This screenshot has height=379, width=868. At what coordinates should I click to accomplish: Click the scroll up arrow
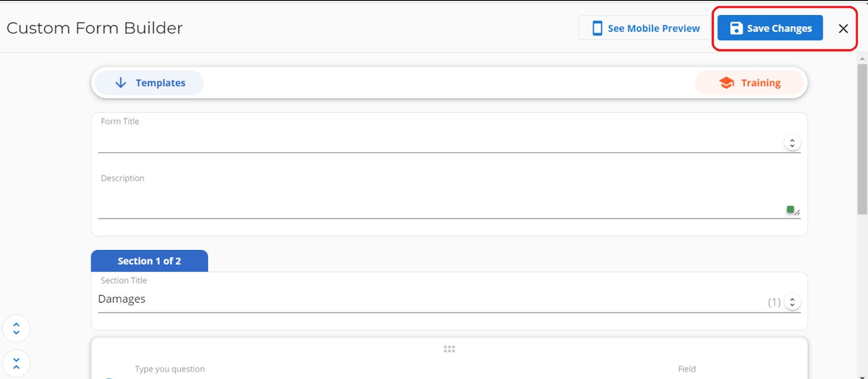tap(862, 59)
